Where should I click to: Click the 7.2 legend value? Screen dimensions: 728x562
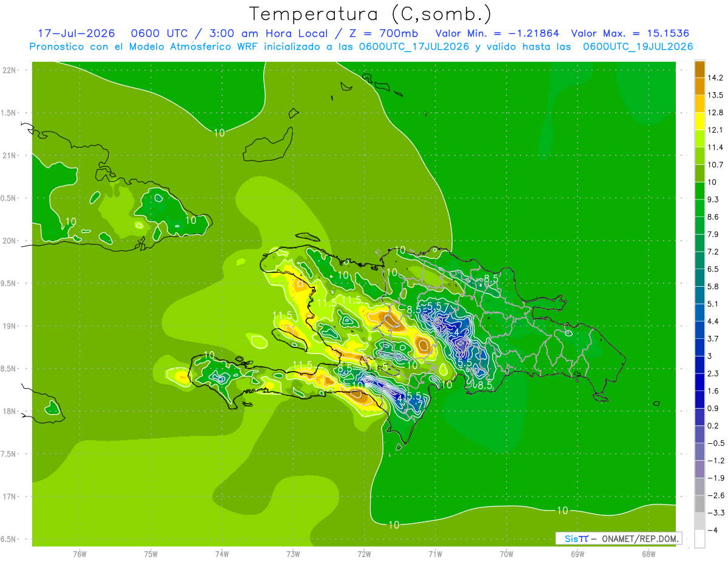point(714,252)
